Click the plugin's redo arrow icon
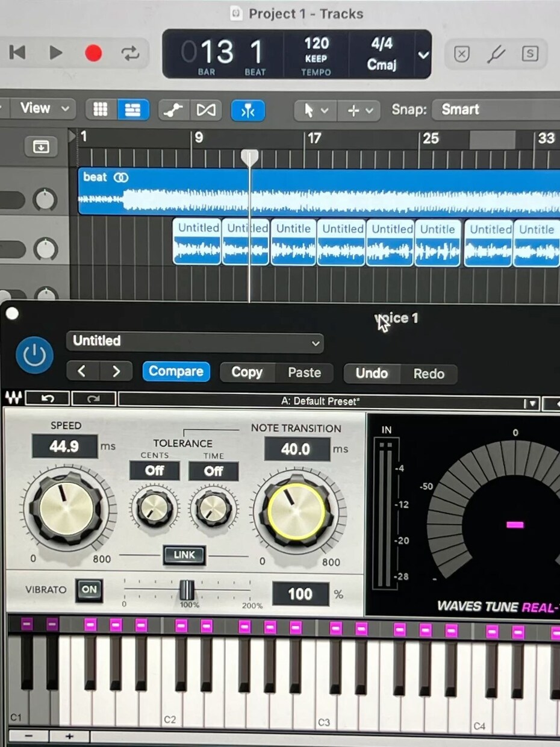The image size is (560, 747). (x=93, y=398)
